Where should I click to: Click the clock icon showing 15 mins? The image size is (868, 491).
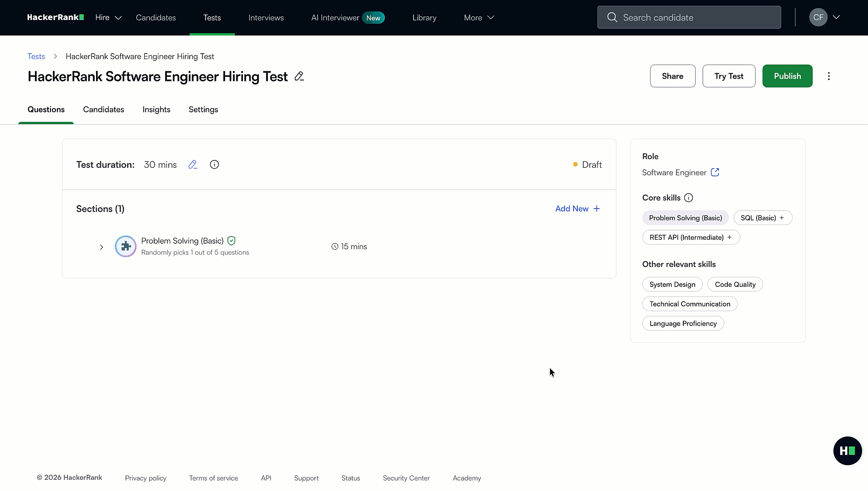tap(335, 246)
